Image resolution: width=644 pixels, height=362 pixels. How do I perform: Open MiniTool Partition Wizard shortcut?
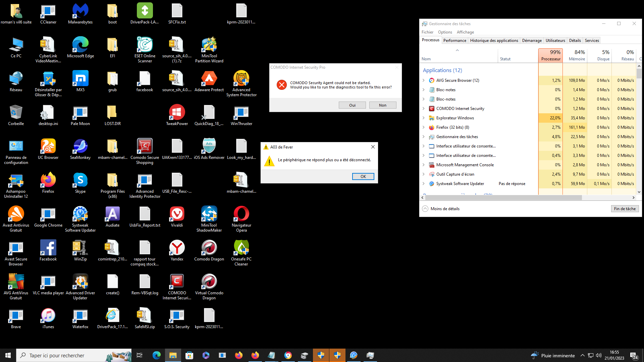pyautogui.click(x=209, y=50)
